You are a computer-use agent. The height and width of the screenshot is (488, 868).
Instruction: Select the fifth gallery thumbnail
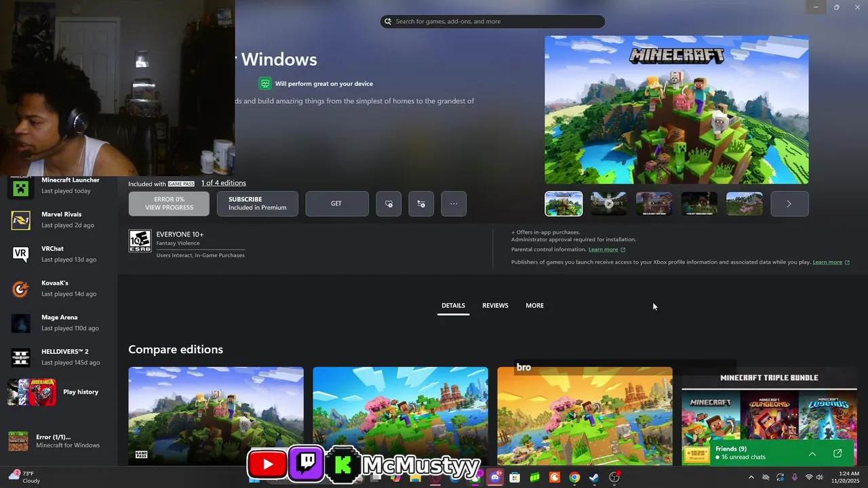coord(745,204)
